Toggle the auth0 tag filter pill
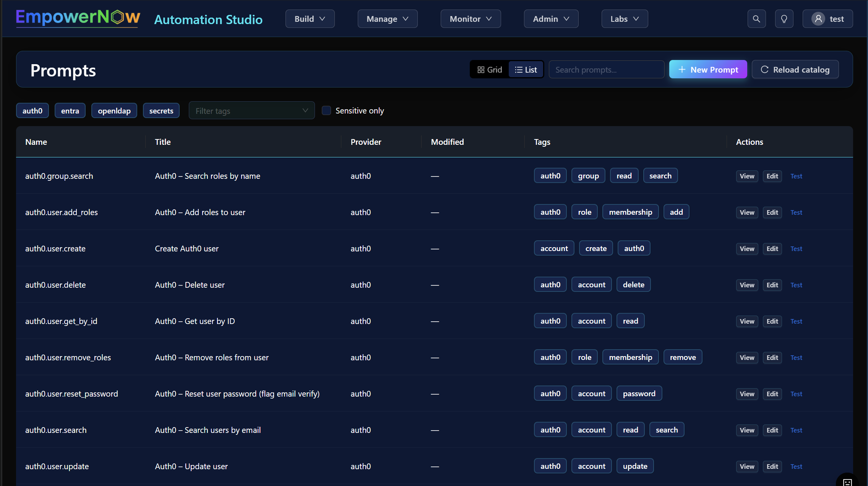868x486 pixels. coord(32,110)
